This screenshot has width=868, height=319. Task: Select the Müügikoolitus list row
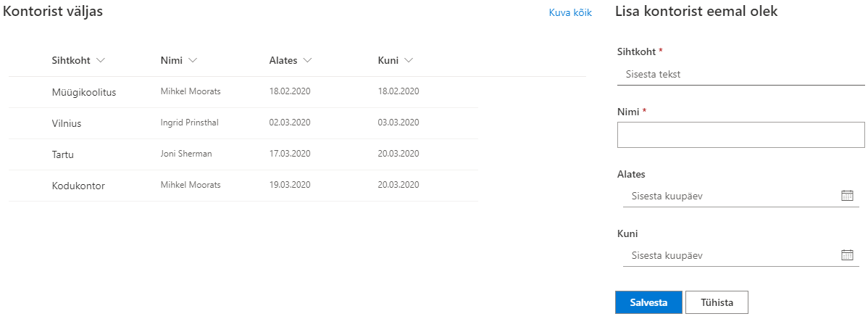point(83,92)
